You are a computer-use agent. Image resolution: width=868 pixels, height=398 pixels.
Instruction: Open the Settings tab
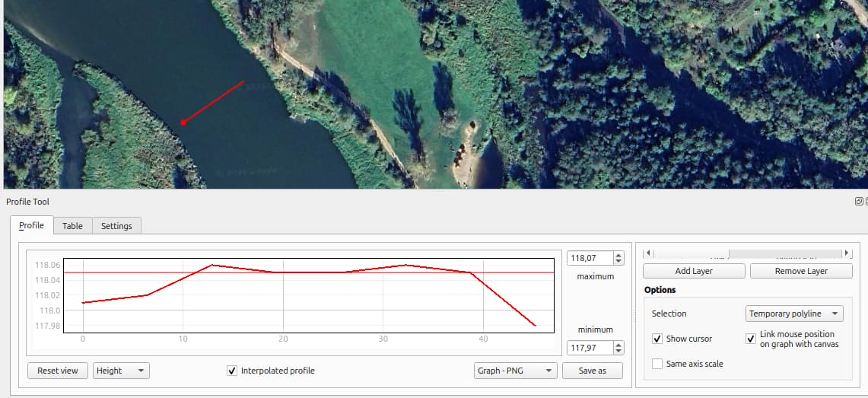[x=116, y=226]
